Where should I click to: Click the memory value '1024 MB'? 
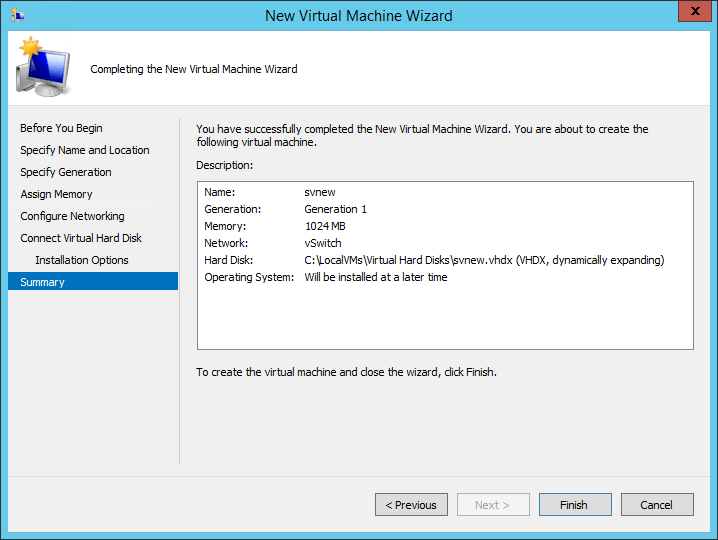[x=325, y=226]
